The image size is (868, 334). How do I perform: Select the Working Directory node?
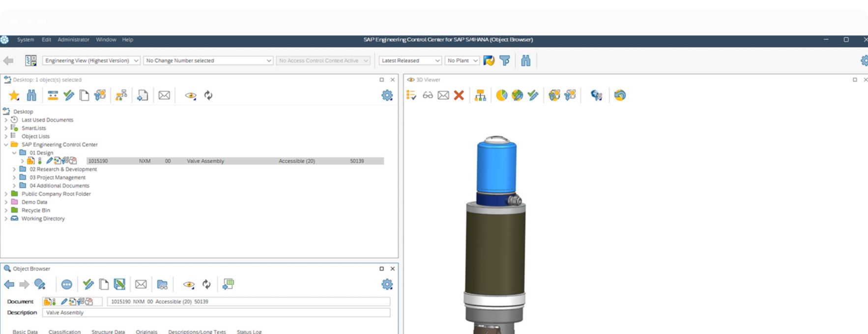[43, 219]
